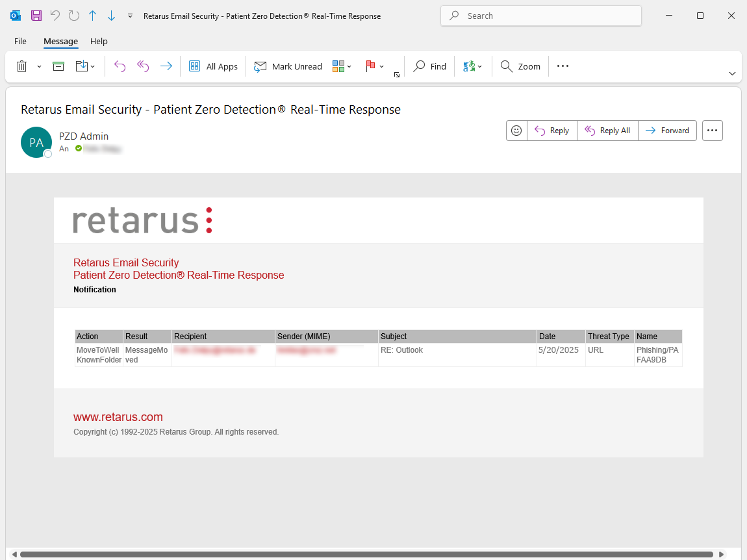Screen dimensions: 747x560
Task: Archive the message using ribbon icon
Action: (x=58, y=66)
